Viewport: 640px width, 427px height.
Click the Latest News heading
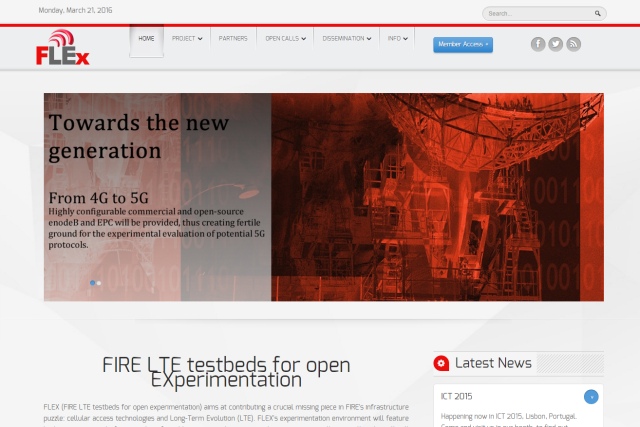click(493, 363)
